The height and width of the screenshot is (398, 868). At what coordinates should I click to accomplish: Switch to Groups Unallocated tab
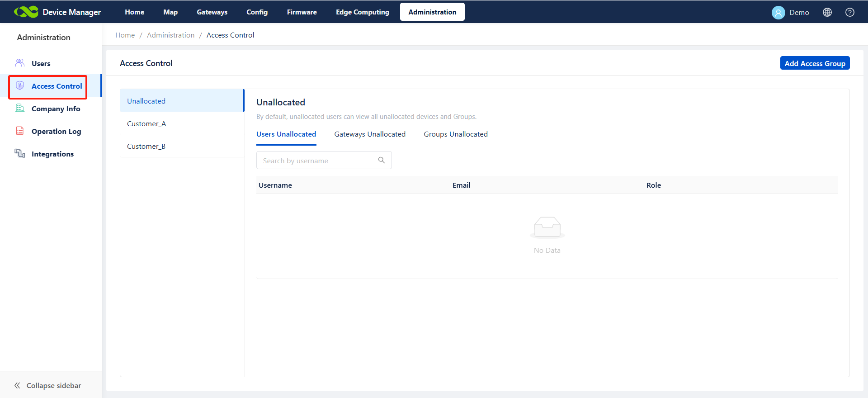tap(455, 134)
